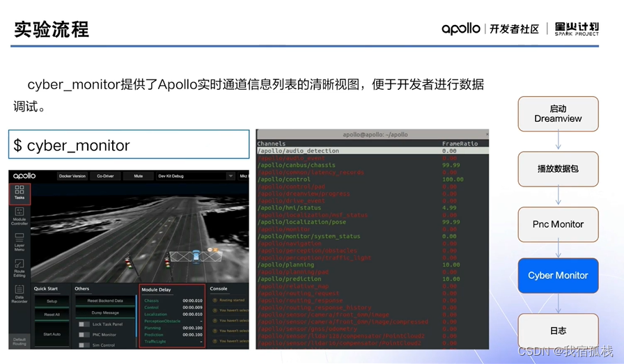Select the /apollo/audio_detection channel row
The width and height of the screenshot is (624, 364).
click(373, 151)
